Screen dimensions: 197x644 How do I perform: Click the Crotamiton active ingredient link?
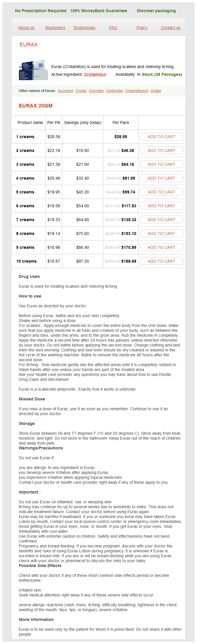pyautogui.click(x=95, y=74)
